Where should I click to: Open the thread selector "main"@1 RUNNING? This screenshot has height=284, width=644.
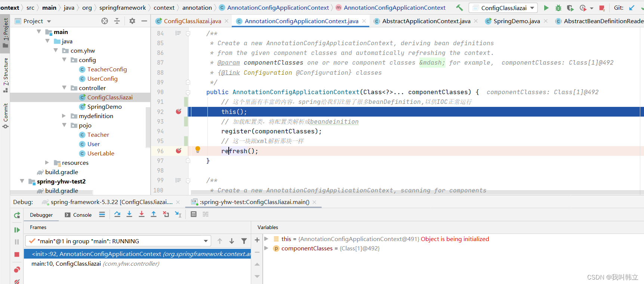(118, 241)
